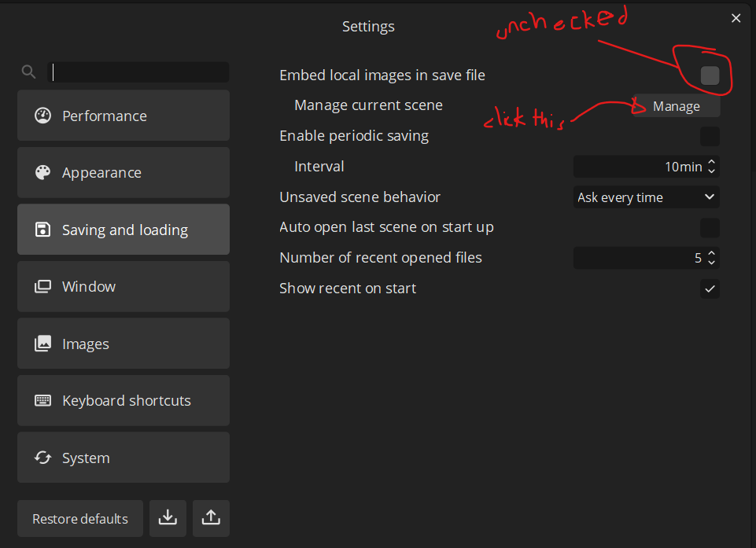Click the Window category icon

(x=42, y=287)
